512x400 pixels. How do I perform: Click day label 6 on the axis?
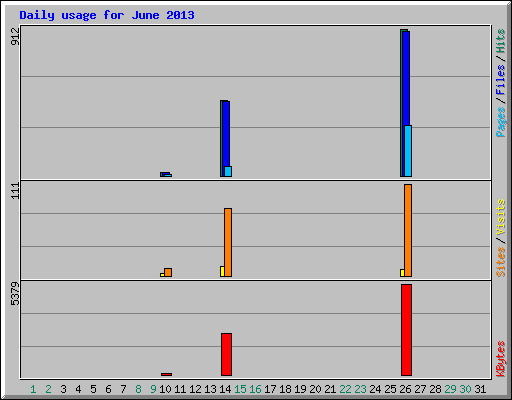[x=108, y=389]
